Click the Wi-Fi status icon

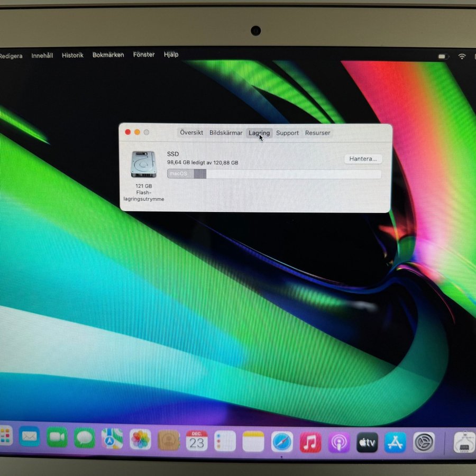tap(462, 56)
